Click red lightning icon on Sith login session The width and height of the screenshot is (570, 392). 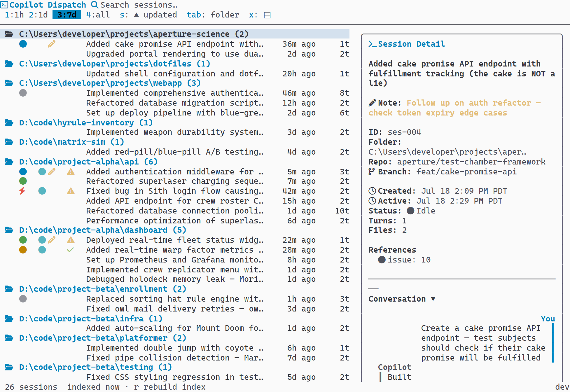(22, 191)
